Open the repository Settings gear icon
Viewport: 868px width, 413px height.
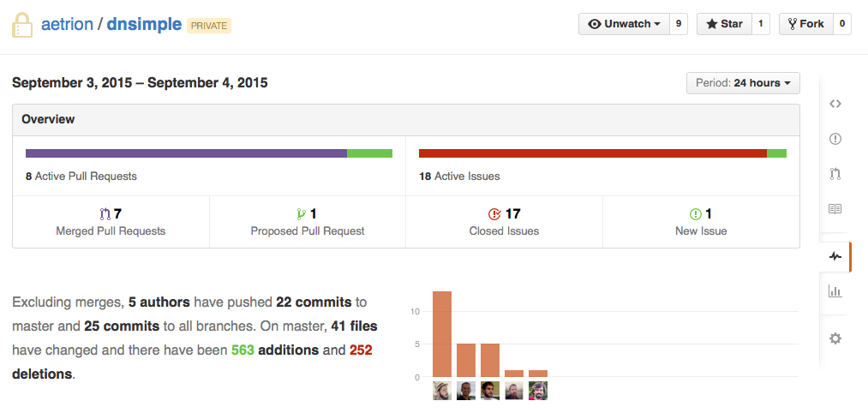tap(835, 338)
